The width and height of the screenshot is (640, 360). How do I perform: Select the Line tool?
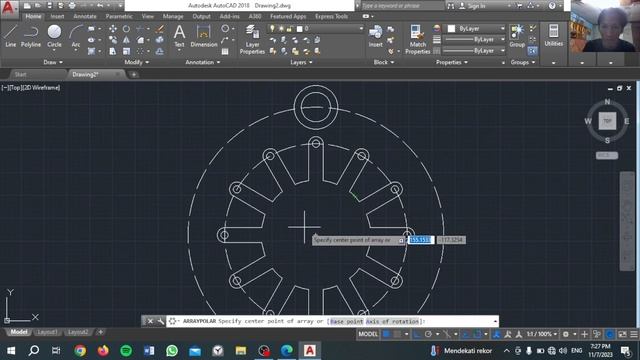(x=11, y=36)
